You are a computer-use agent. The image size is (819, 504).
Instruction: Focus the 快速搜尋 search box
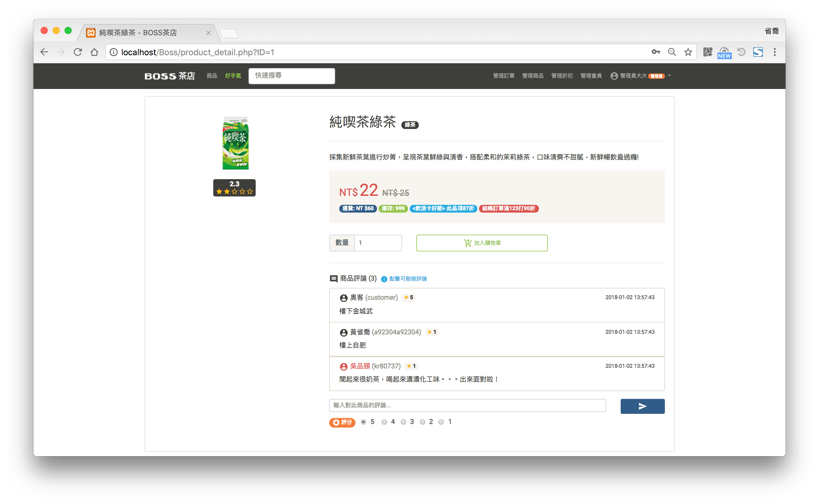coord(292,76)
